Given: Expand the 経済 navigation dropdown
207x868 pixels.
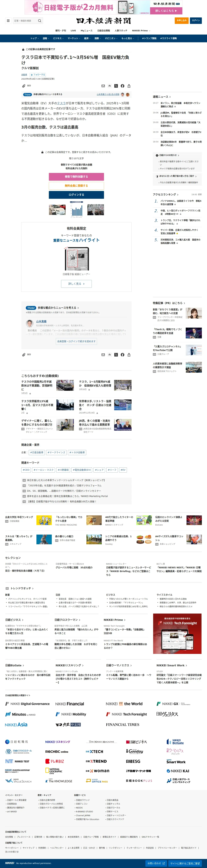Looking at the screenshot, I should pyautogui.click(x=88, y=38).
